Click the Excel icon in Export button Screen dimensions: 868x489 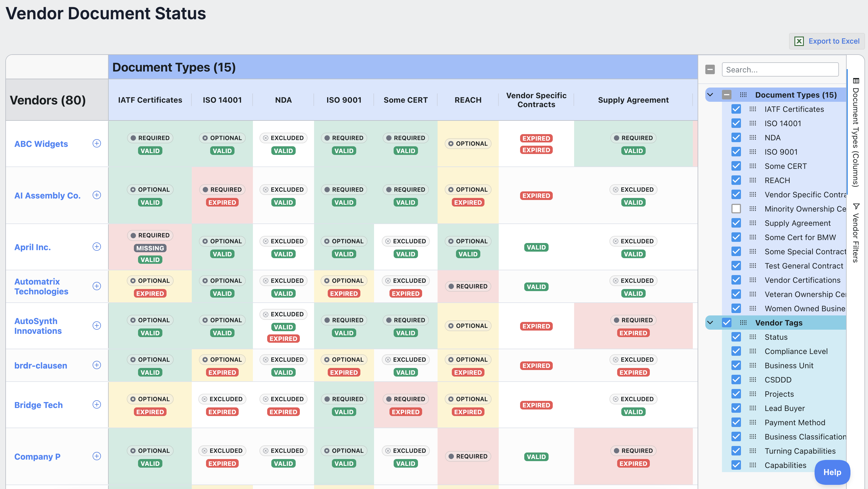point(799,41)
